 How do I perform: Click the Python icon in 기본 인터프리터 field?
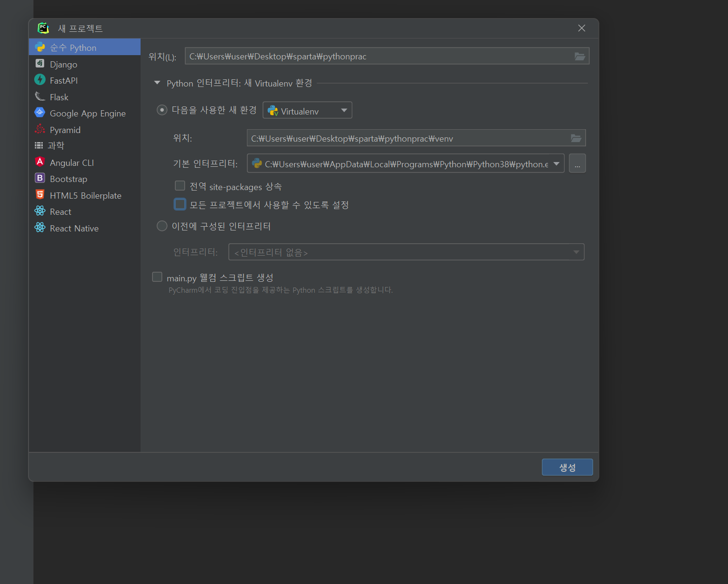pos(257,163)
